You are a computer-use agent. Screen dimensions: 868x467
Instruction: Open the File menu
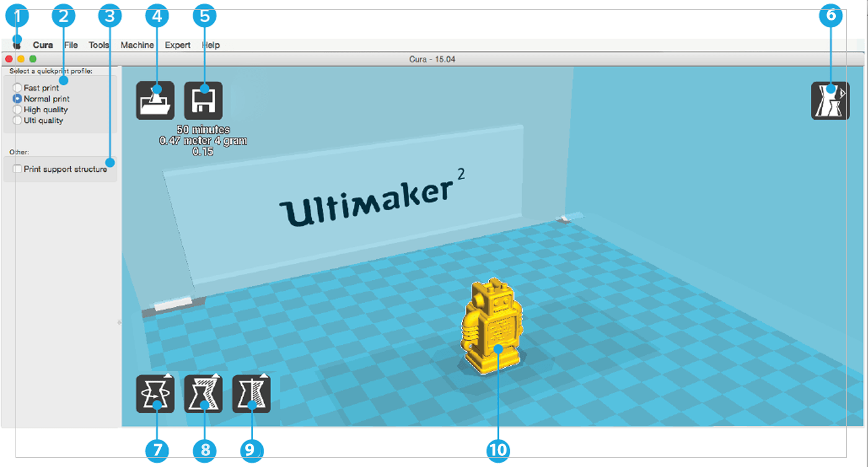[x=71, y=45]
